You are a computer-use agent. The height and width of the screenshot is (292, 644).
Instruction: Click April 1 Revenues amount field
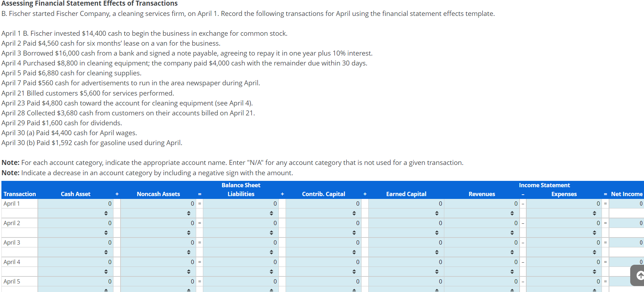coord(482,204)
